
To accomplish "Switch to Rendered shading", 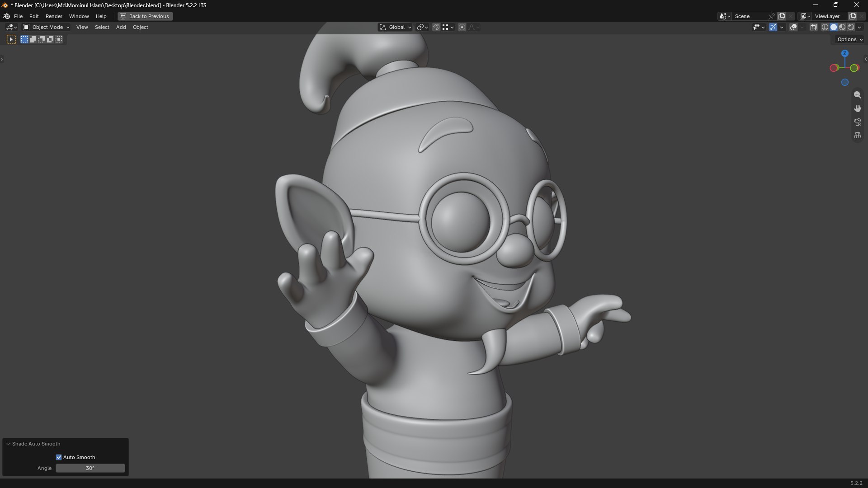I will (x=851, y=28).
